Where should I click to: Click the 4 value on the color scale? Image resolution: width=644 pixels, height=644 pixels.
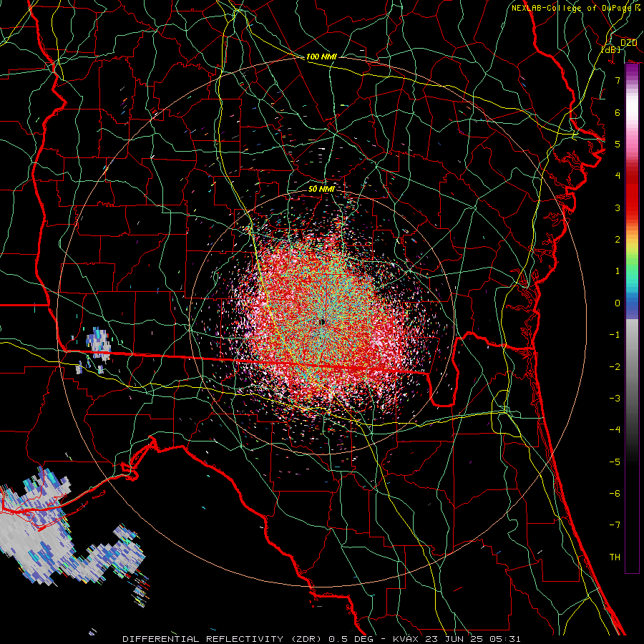click(x=618, y=176)
